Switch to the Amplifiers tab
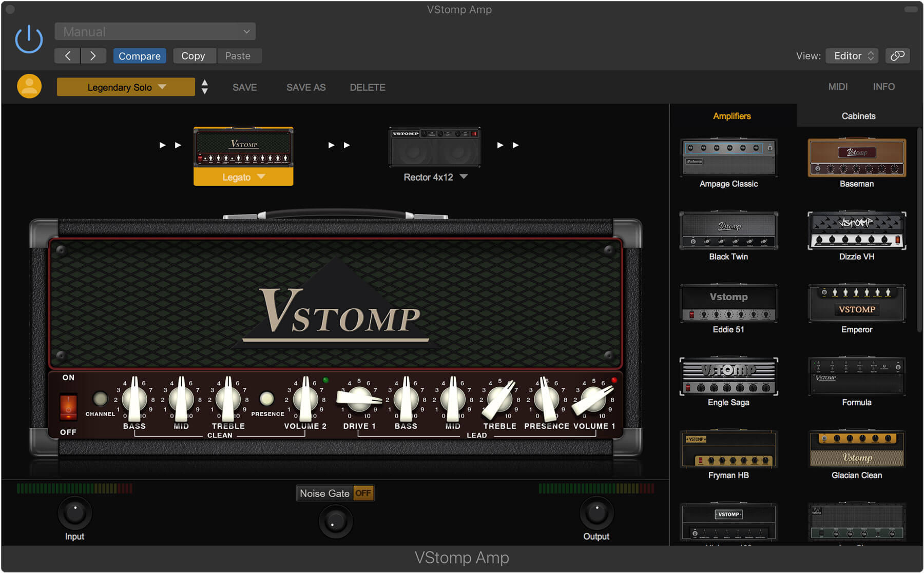Image resolution: width=924 pixels, height=573 pixels. coord(732,116)
